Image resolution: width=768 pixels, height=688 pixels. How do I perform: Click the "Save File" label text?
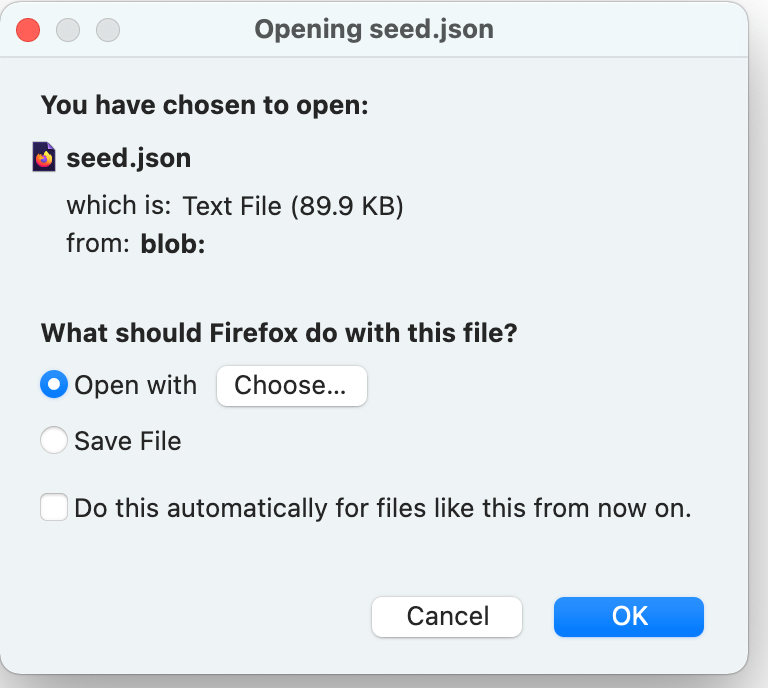point(128,441)
